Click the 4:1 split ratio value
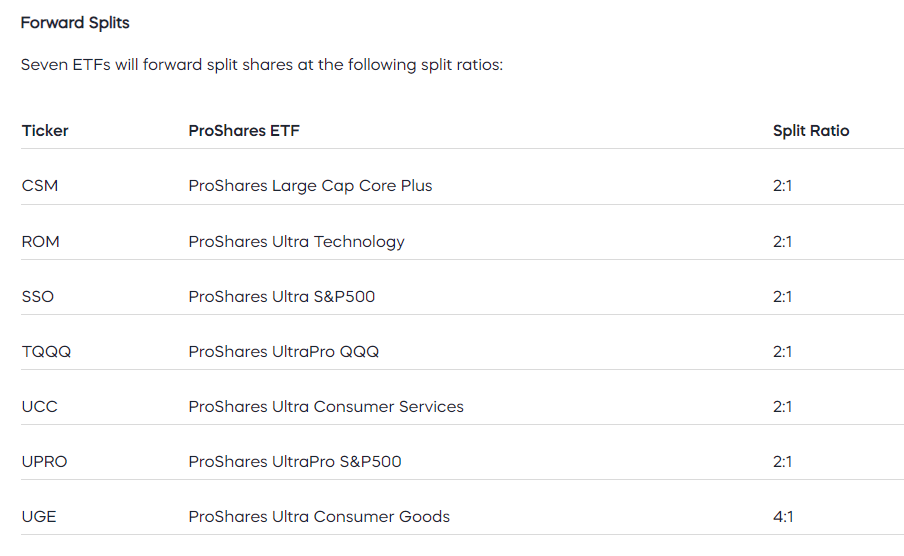The width and height of the screenshot is (904, 556). click(783, 517)
